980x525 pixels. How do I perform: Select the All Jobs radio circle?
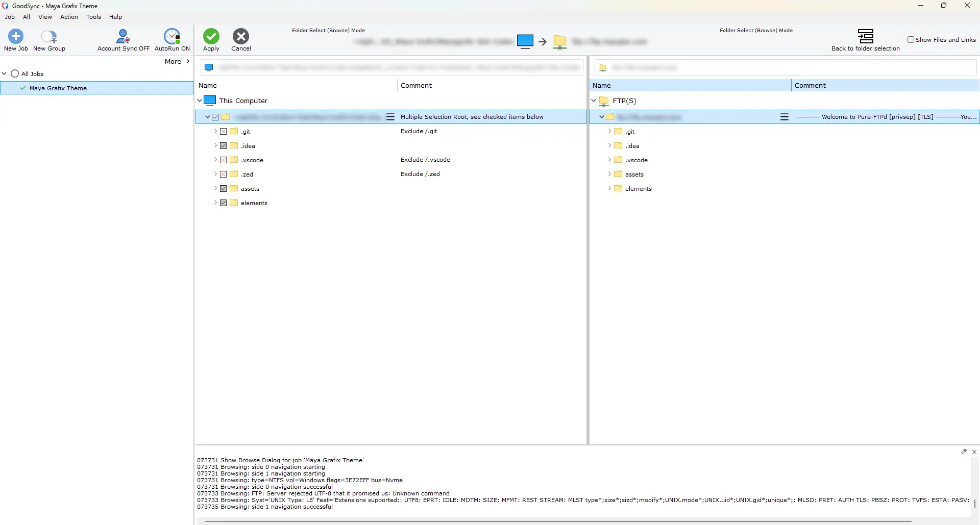(x=15, y=73)
